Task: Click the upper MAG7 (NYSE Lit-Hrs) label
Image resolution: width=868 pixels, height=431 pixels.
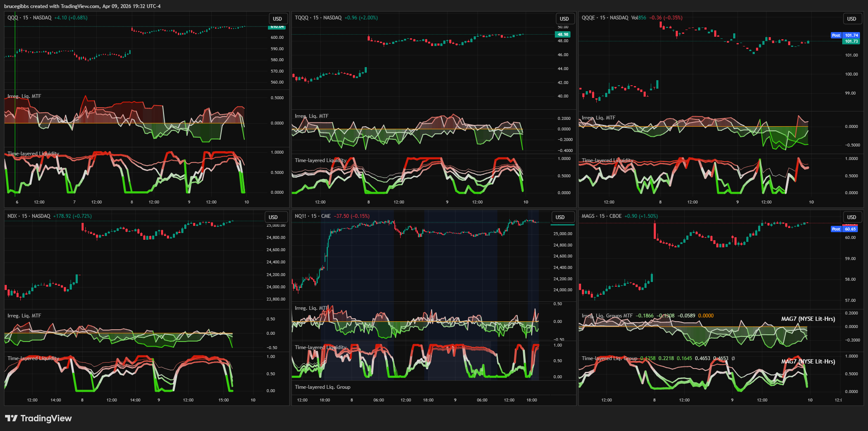Action: [x=808, y=319]
